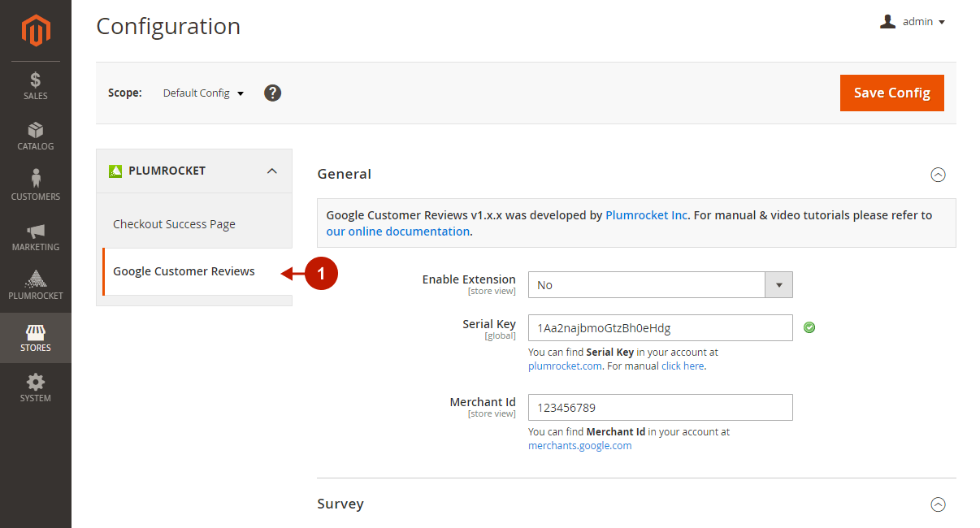Click the Plumrocket logo in config panel
The image size is (980, 528).
pos(115,171)
